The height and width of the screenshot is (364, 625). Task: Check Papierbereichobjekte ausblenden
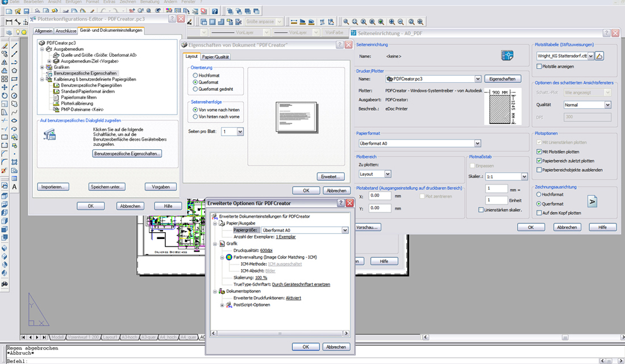point(539,170)
